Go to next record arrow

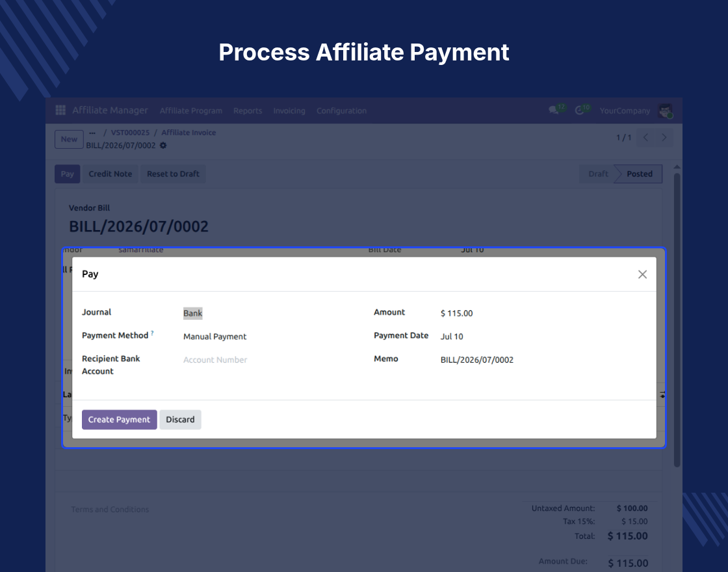[664, 137]
